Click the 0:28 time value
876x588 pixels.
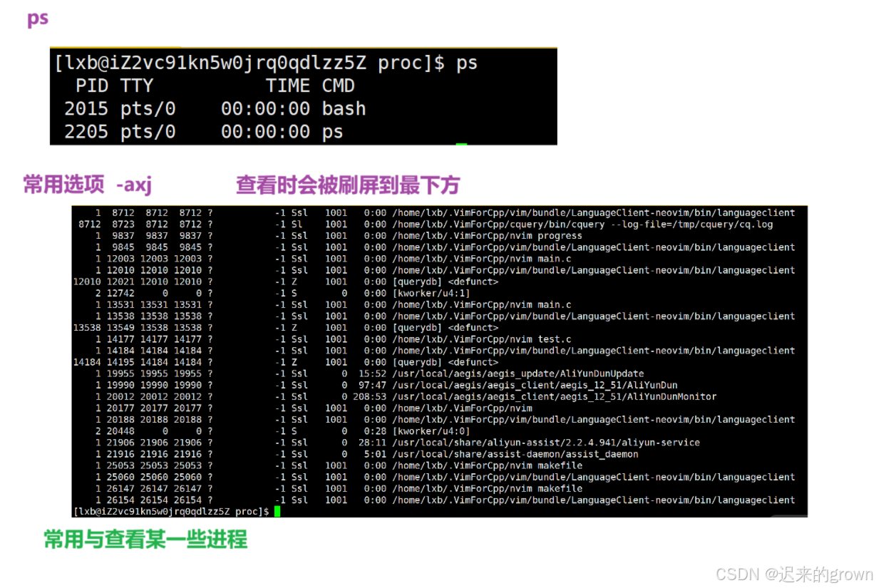tap(376, 431)
